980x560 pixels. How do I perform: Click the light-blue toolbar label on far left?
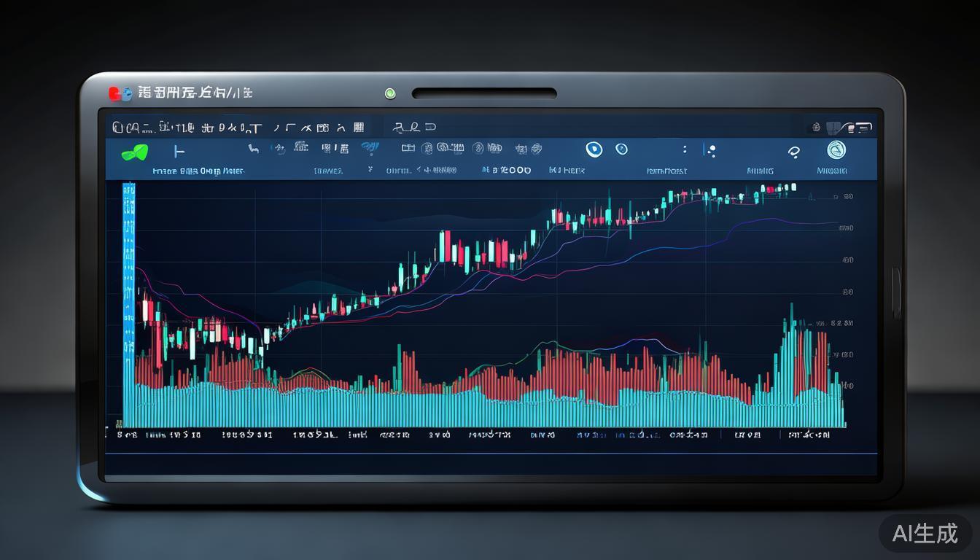pos(198,171)
